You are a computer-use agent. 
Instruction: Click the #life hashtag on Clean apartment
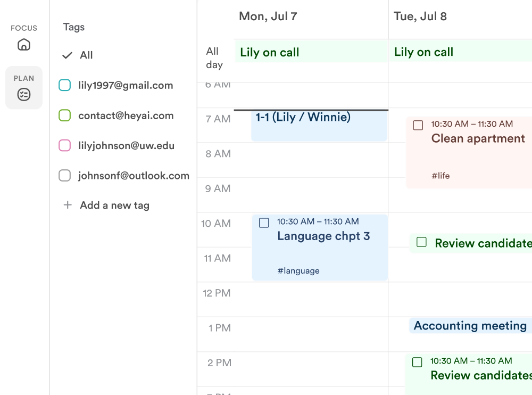coord(440,175)
